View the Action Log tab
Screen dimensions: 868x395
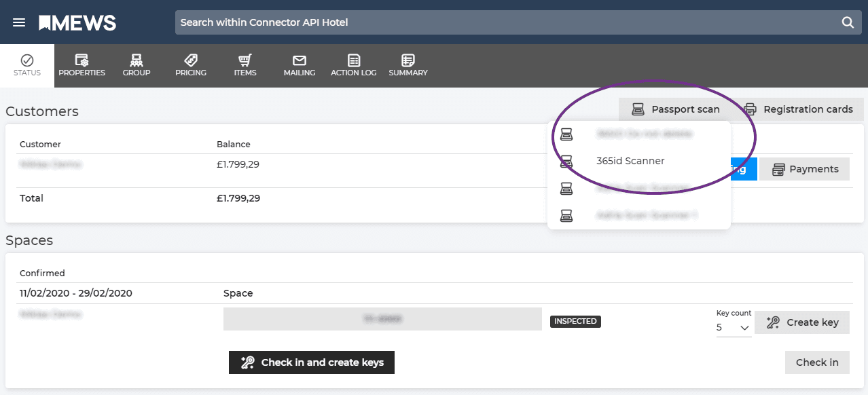(x=353, y=66)
